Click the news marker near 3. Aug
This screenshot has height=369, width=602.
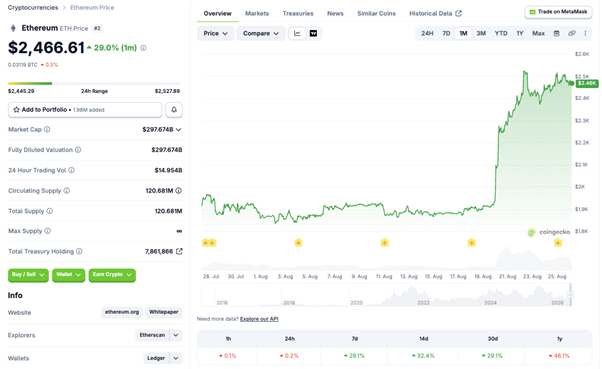298,242
